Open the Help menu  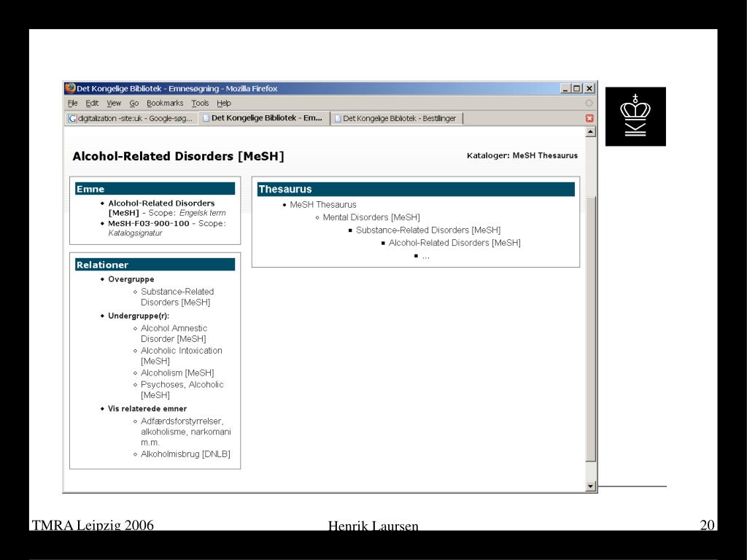223,103
